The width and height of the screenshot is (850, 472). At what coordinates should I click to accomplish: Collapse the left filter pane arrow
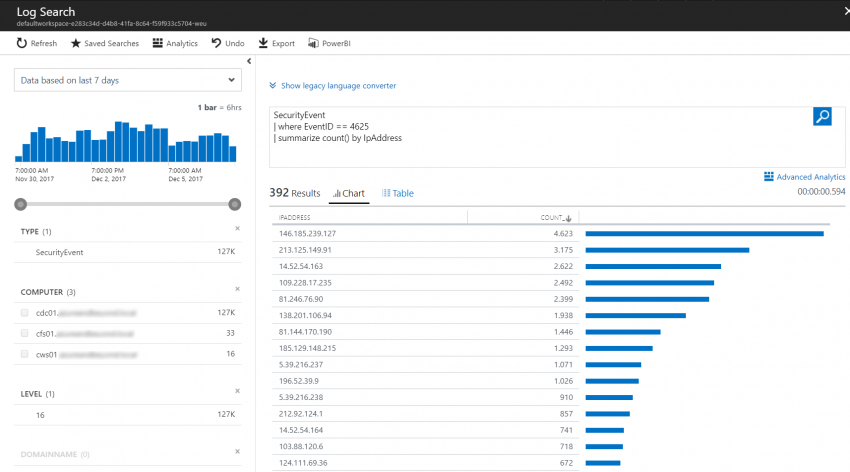tap(249, 61)
